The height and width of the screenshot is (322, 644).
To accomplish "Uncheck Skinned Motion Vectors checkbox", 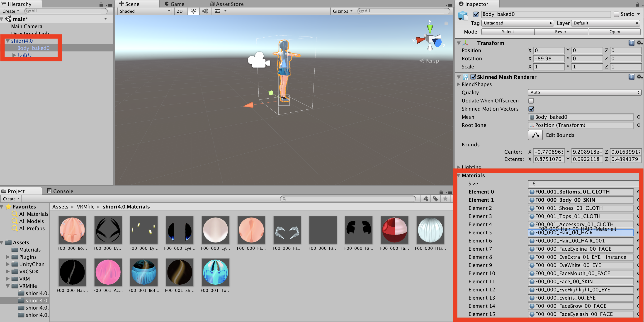I will [x=531, y=109].
